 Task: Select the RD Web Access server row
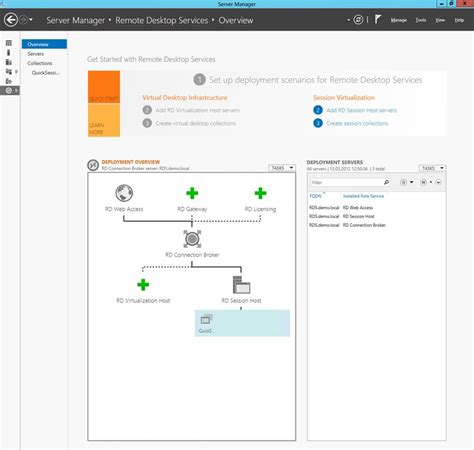(377, 208)
